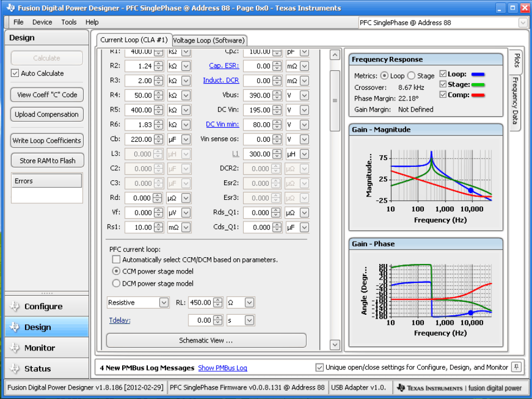Switch Metrics to Stage radio button

411,75
